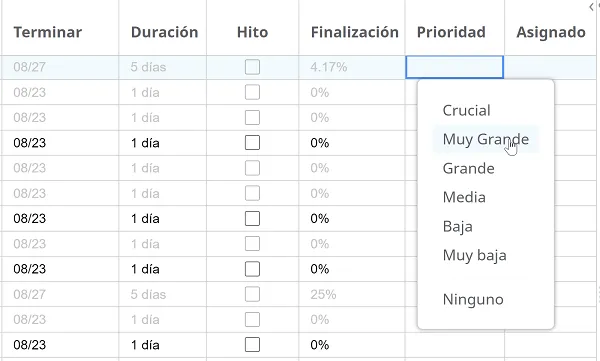Check Hito box in 25% row
Screen dimensions: 600x361
tap(252, 294)
